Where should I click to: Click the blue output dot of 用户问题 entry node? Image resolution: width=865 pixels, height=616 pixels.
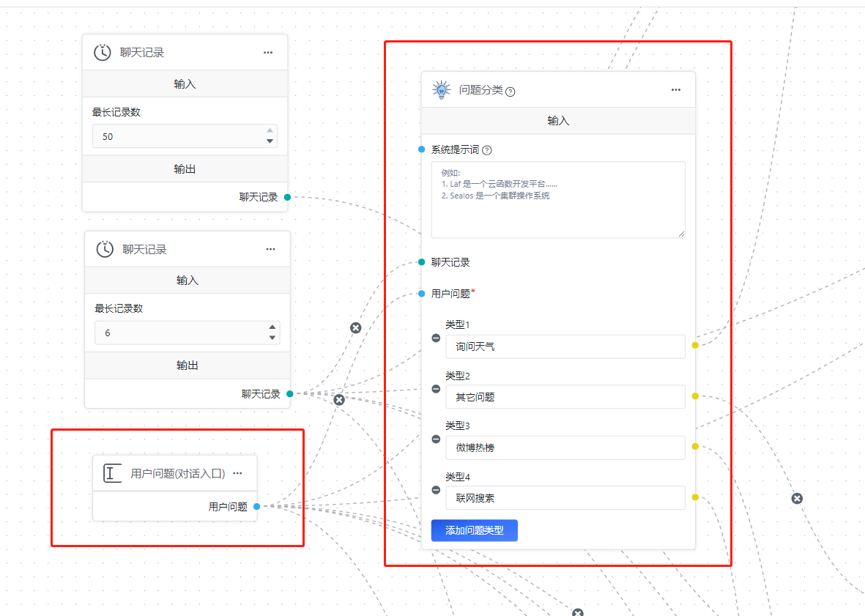pyautogui.click(x=256, y=506)
